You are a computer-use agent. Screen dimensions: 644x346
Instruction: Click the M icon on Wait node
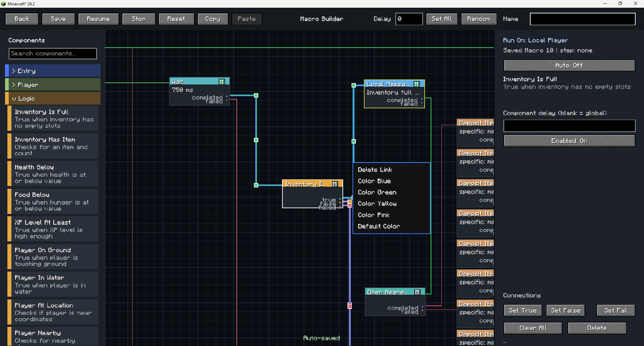point(222,82)
